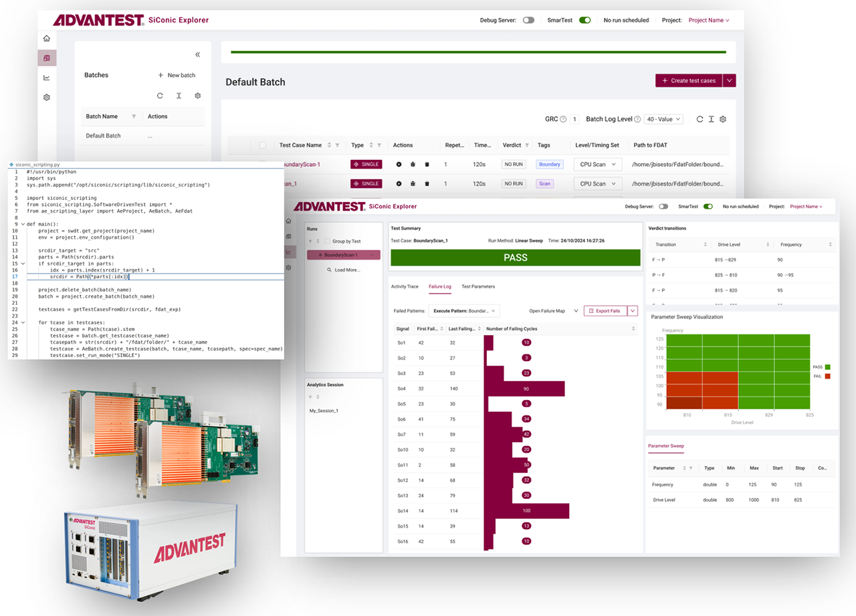Click red FAIL legend swatch
The width and height of the screenshot is (856, 616).
click(x=828, y=377)
